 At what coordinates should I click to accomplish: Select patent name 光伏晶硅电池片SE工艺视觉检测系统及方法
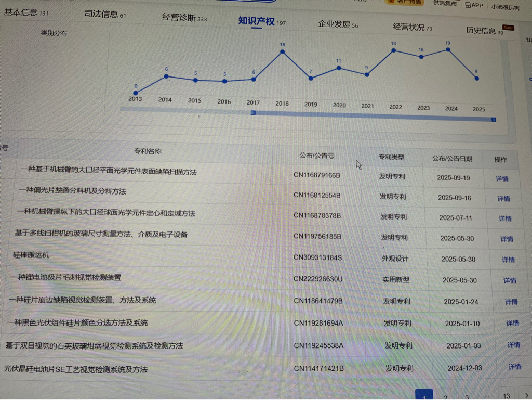[x=76, y=369]
